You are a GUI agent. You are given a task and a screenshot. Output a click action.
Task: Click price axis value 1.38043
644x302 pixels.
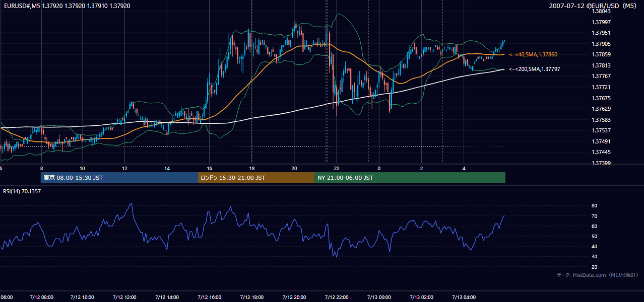[601, 11]
